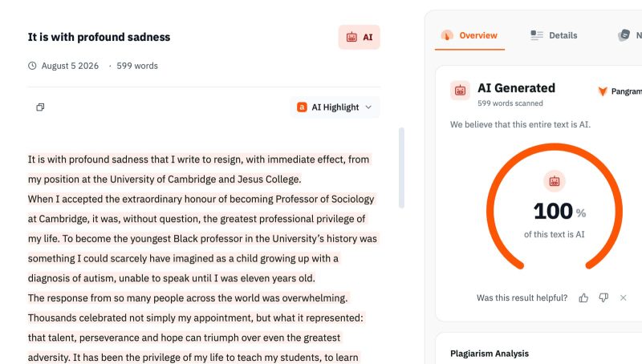
Task: Dismiss the 'Was this result helpful?' prompt
Action: (624, 297)
